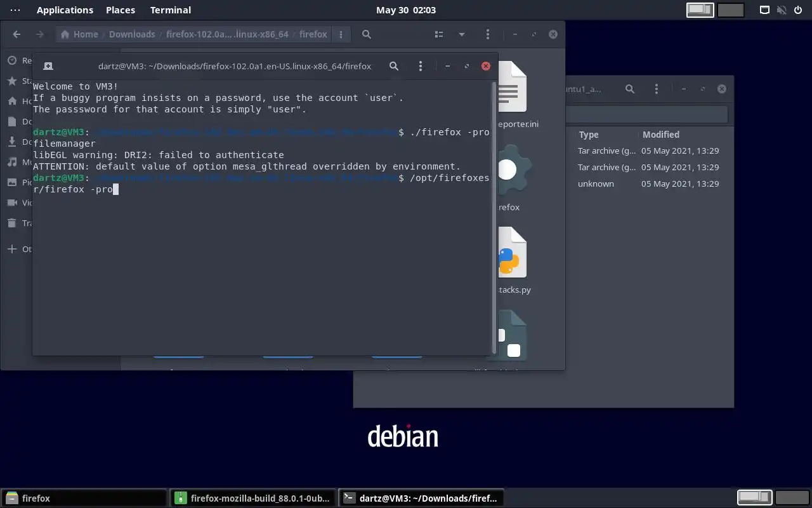Search in the archive manager window

630,89
